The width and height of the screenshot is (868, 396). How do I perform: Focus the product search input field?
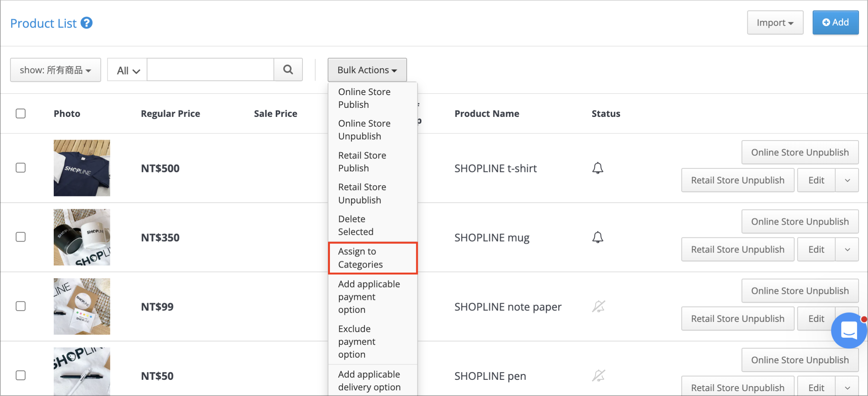pyautogui.click(x=210, y=70)
